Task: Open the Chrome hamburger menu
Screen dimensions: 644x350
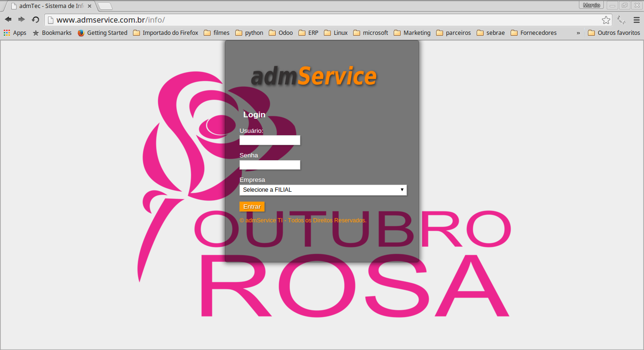Action: pos(636,20)
